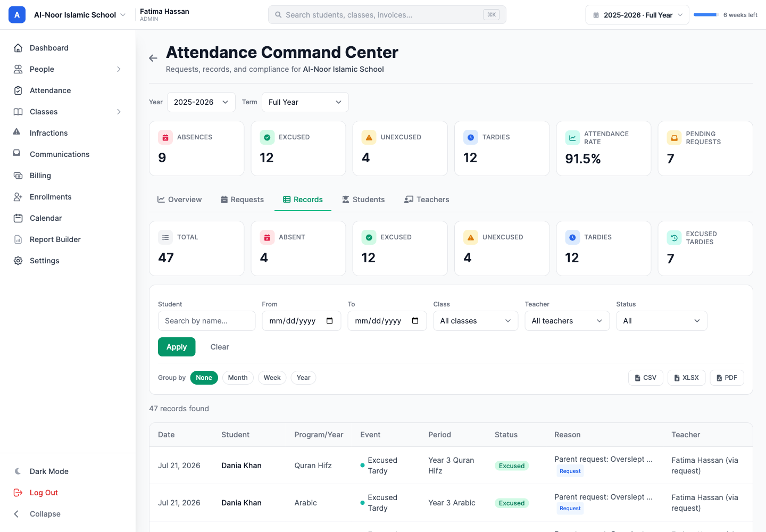Click the term progress bar near weeks left
This screenshot has width=766, height=532.
(706, 15)
